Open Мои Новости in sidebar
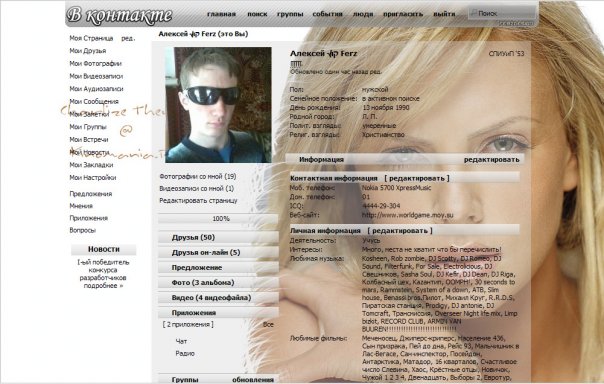This screenshot has height=384, width=604. (89, 152)
